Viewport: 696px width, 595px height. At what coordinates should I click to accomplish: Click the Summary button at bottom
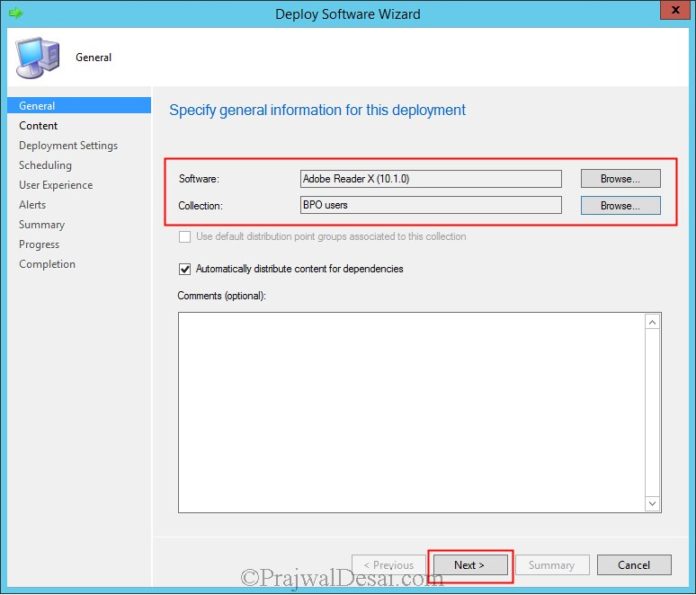[x=552, y=565]
